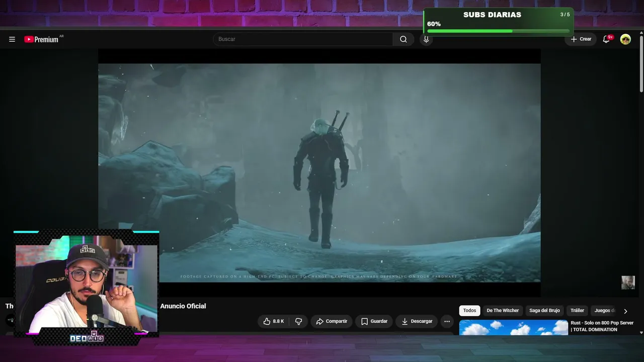Open the notifications bell
This screenshot has height=362, width=644.
pos(606,39)
